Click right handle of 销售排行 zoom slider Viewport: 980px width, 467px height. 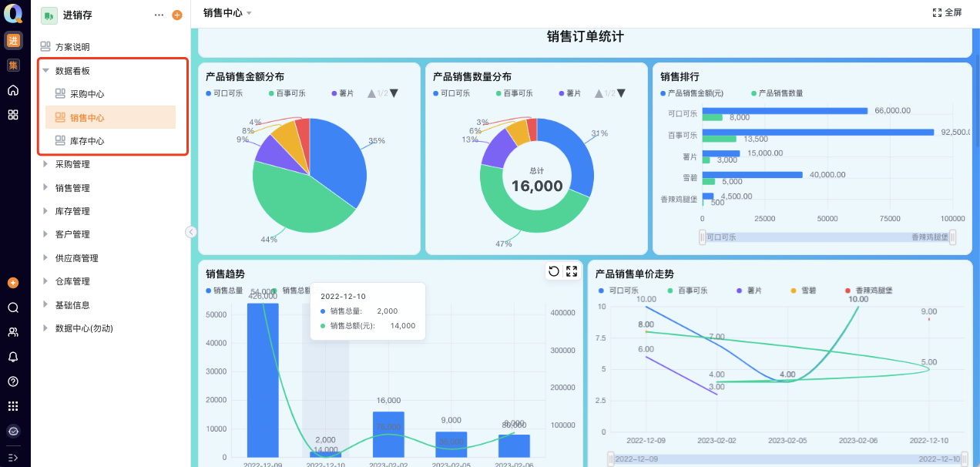point(953,237)
